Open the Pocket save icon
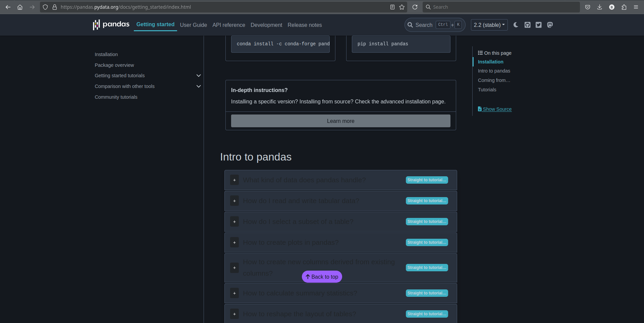The width and height of the screenshot is (644, 323). [x=588, y=7]
